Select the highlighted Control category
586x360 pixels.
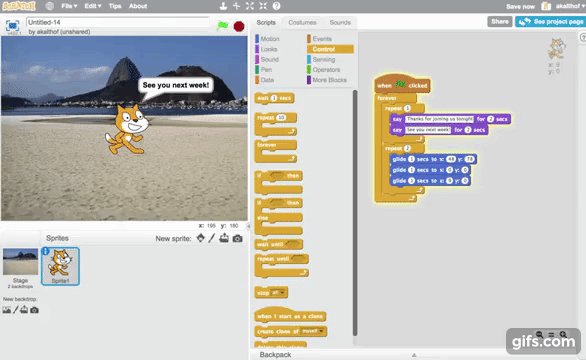(x=330, y=49)
